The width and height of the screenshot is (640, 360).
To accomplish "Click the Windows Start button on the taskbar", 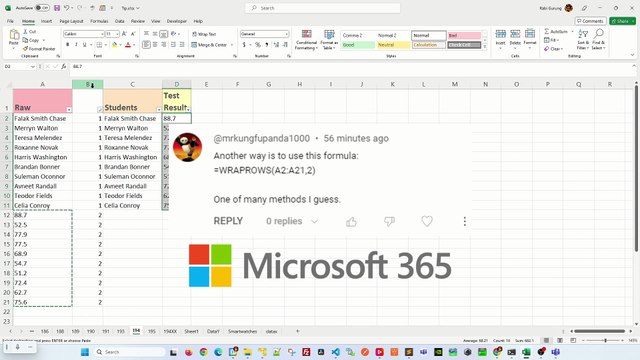I will tap(85, 352).
